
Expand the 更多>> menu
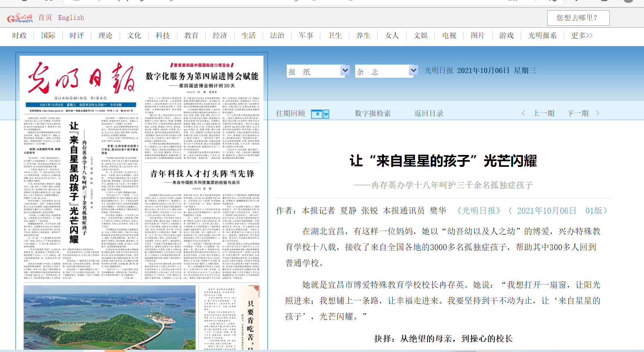tap(582, 35)
